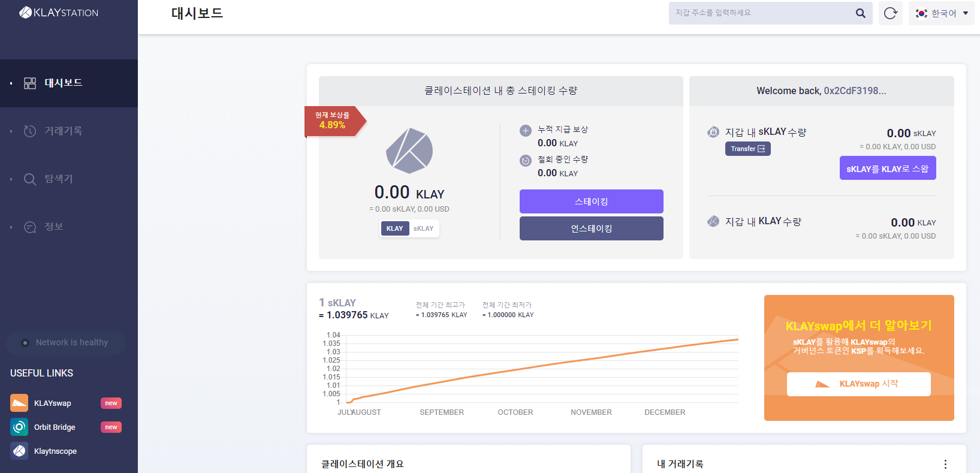The width and height of the screenshot is (980, 473).
Task: Click the SEPTEMBER axis label
Action: (442, 412)
